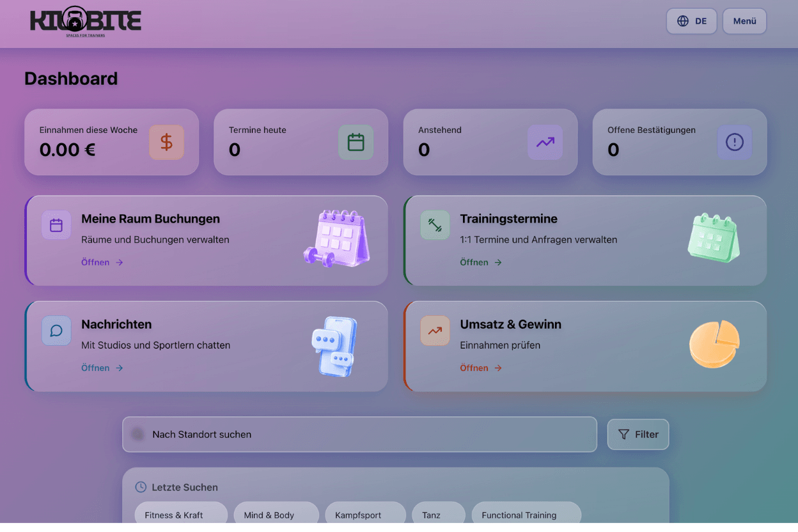This screenshot has width=798, height=532.
Task: Click the green calendar illustration
Action: 714,238
